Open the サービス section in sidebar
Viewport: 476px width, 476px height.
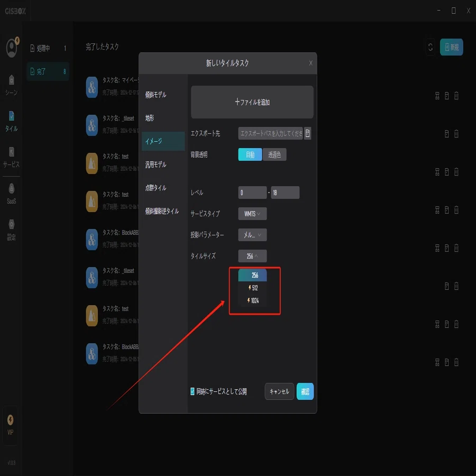(11, 158)
